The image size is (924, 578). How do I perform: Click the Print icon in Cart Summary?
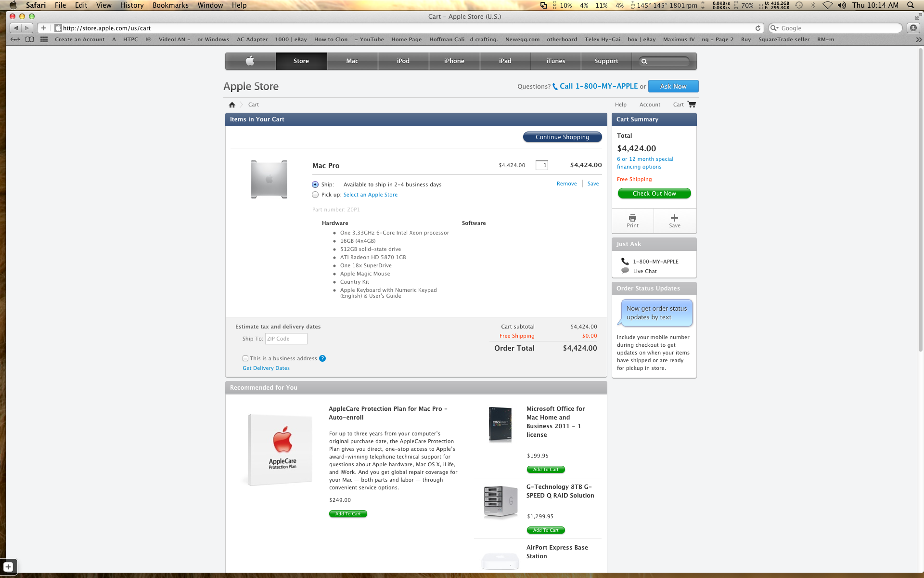pos(632,218)
